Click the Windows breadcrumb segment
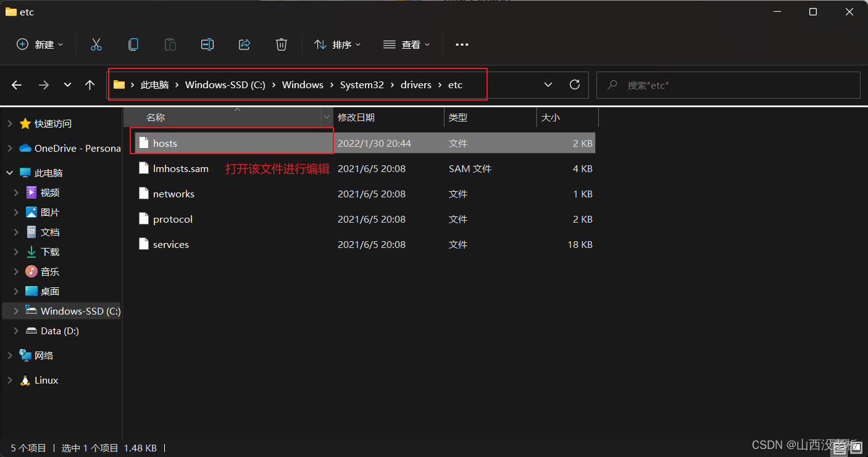 pos(303,85)
